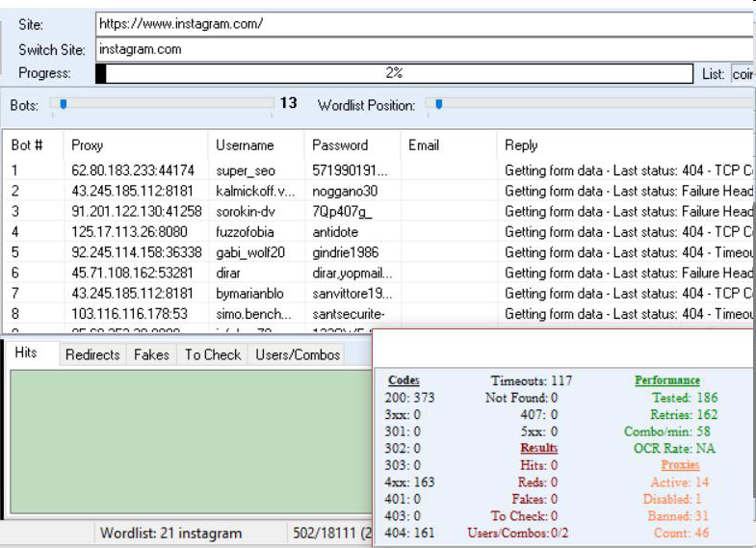Click the Switch Site input field

point(426,50)
